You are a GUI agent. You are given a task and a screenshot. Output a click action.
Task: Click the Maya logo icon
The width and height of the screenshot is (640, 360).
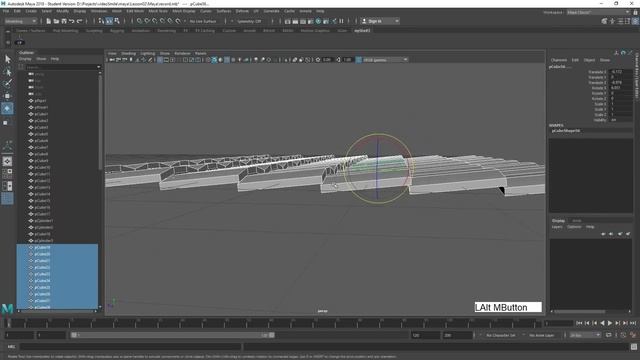tap(7, 309)
